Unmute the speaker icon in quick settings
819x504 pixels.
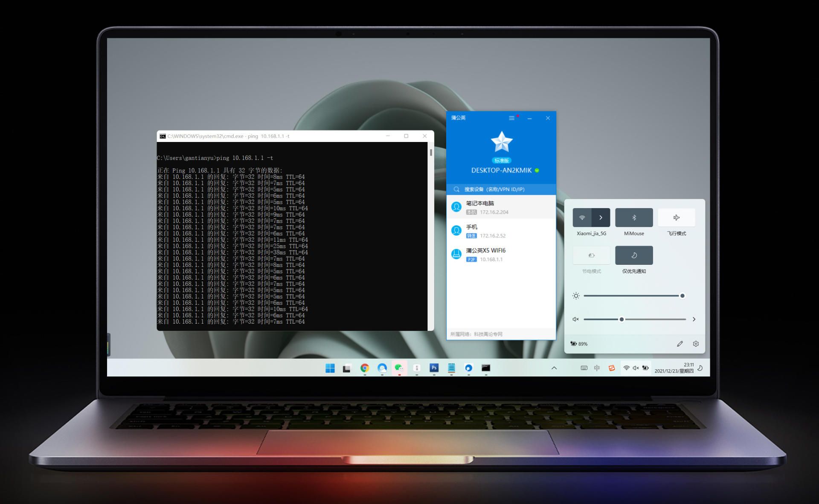coord(575,319)
